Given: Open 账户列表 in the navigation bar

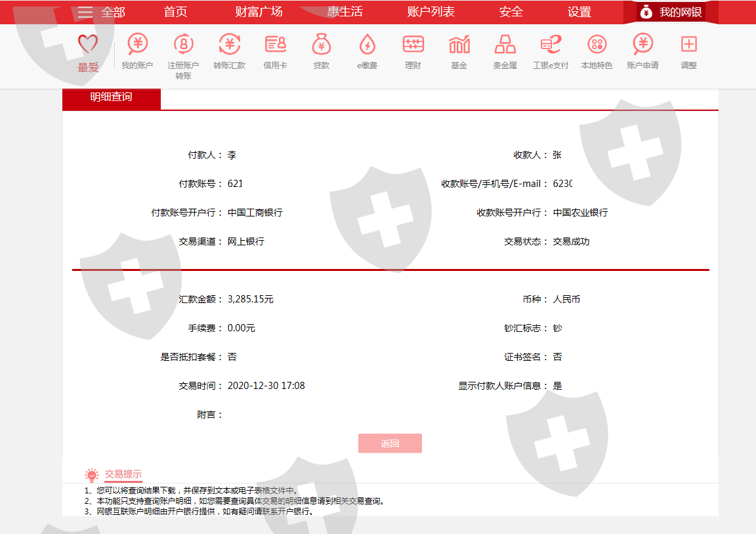Looking at the screenshot, I should 430,12.
